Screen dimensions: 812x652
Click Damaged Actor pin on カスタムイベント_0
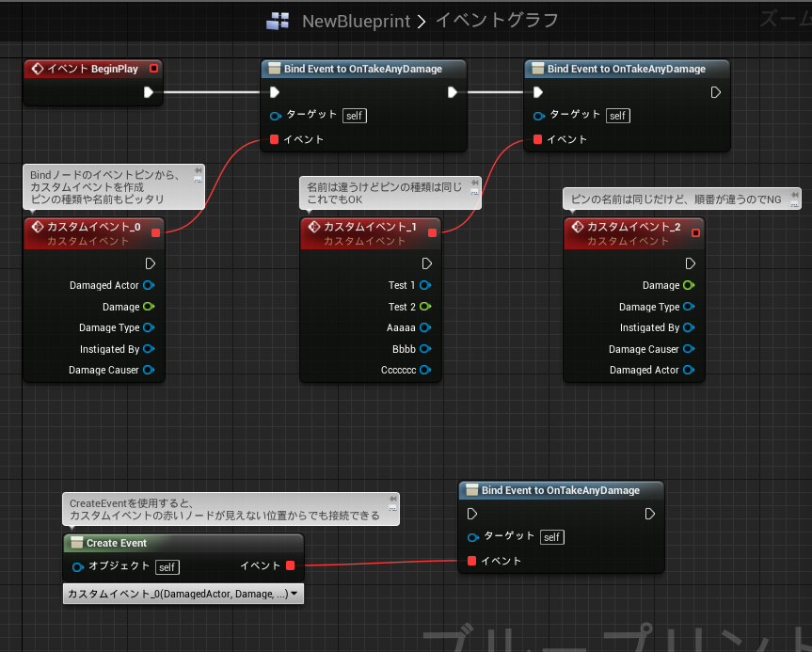(149, 285)
